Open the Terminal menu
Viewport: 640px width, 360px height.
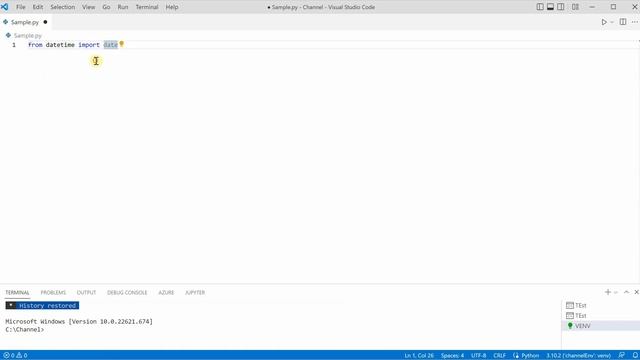tap(147, 7)
